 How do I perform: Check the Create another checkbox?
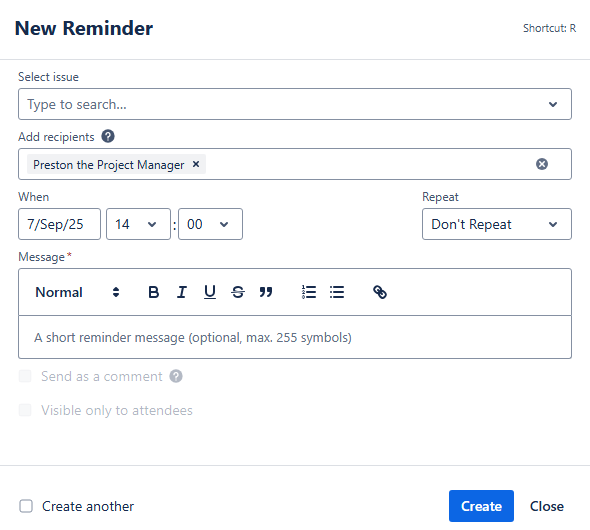[x=26, y=506]
